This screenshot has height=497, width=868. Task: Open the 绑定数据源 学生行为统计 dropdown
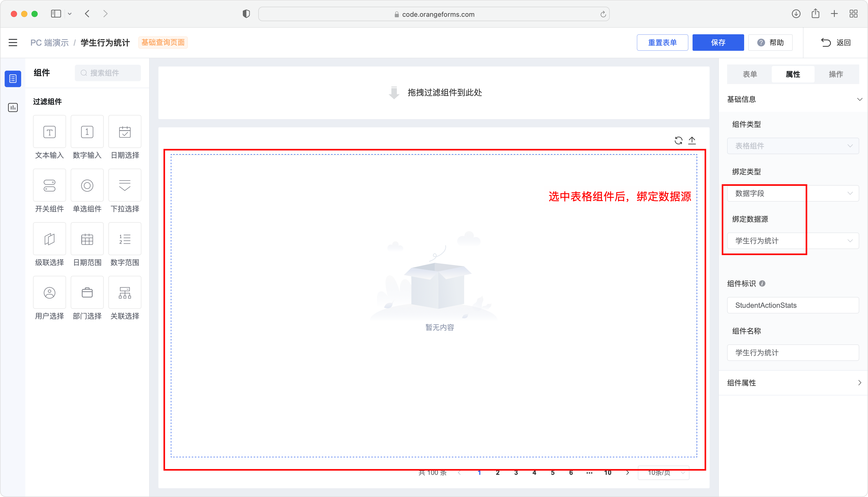(x=793, y=241)
